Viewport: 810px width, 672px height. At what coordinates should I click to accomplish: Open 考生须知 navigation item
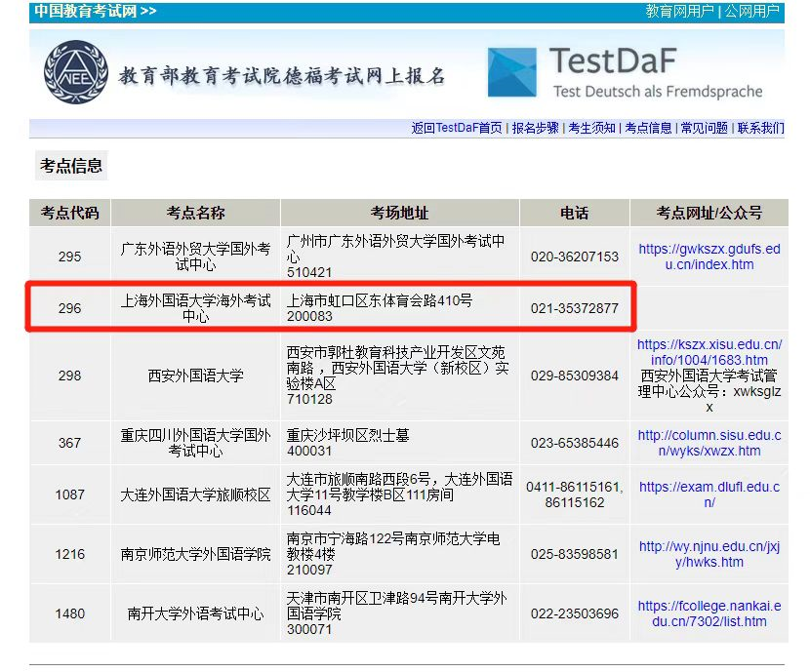tap(591, 128)
